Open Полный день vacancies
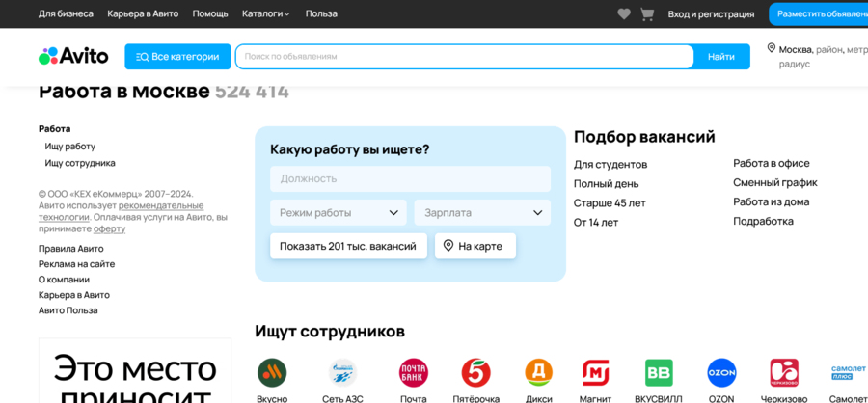868x403 pixels. (x=606, y=184)
